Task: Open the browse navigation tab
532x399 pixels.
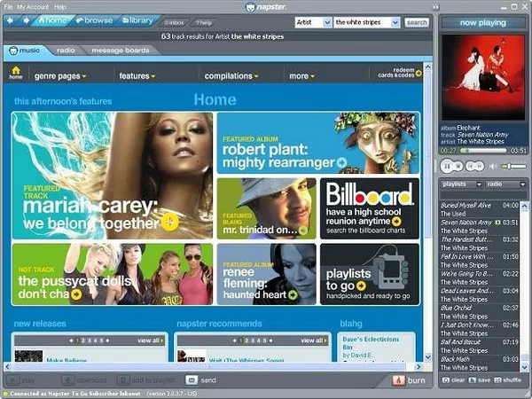Action: [x=94, y=20]
